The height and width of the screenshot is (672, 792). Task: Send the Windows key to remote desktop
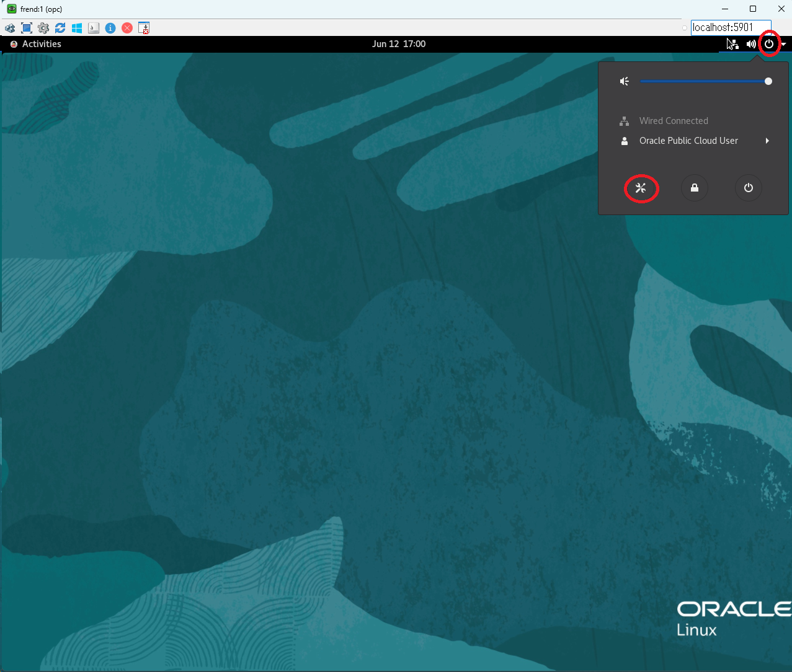point(77,28)
